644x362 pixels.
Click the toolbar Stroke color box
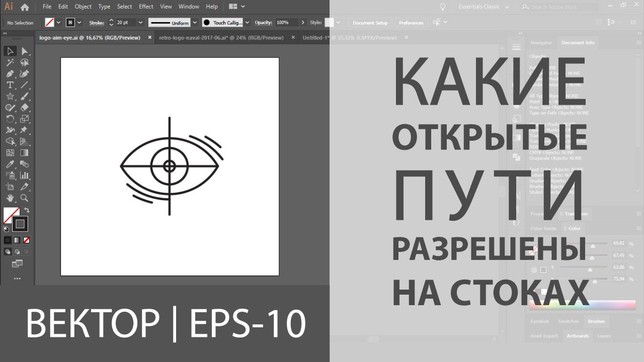point(20,224)
